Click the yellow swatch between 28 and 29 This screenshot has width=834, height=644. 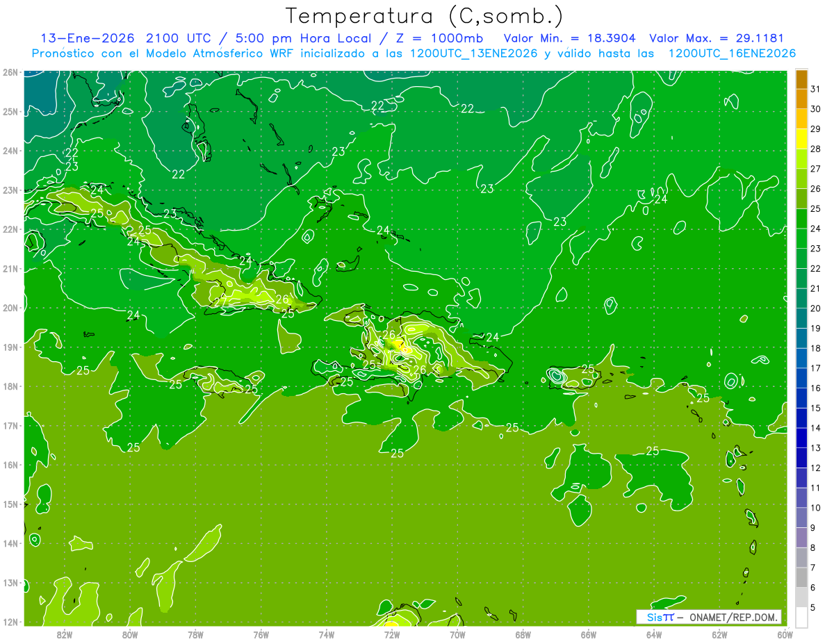coord(801,139)
